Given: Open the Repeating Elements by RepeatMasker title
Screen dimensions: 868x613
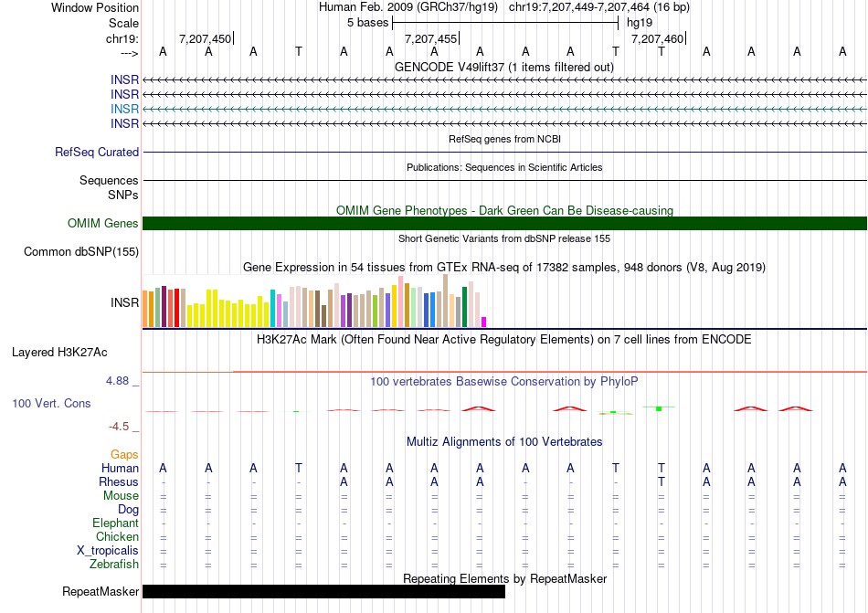Looking at the screenshot, I should (504, 579).
